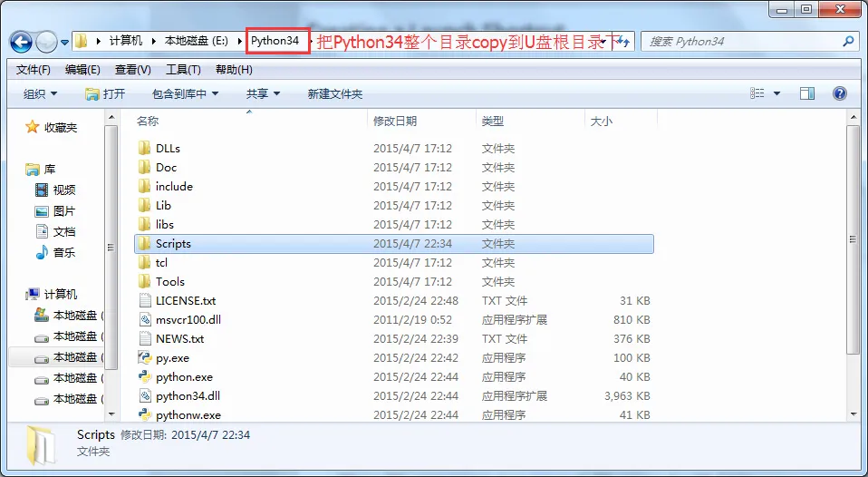The width and height of the screenshot is (868, 477).
Task: Open the Edit menu (编辑)
Action: [x=82, y=70]
